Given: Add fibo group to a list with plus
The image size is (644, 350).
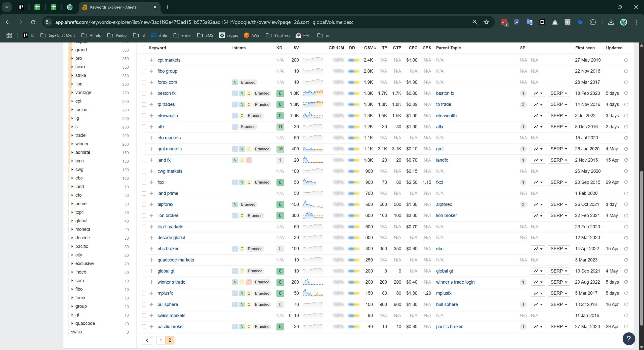Looking at the screenshot, I should (x=151, y=71).
